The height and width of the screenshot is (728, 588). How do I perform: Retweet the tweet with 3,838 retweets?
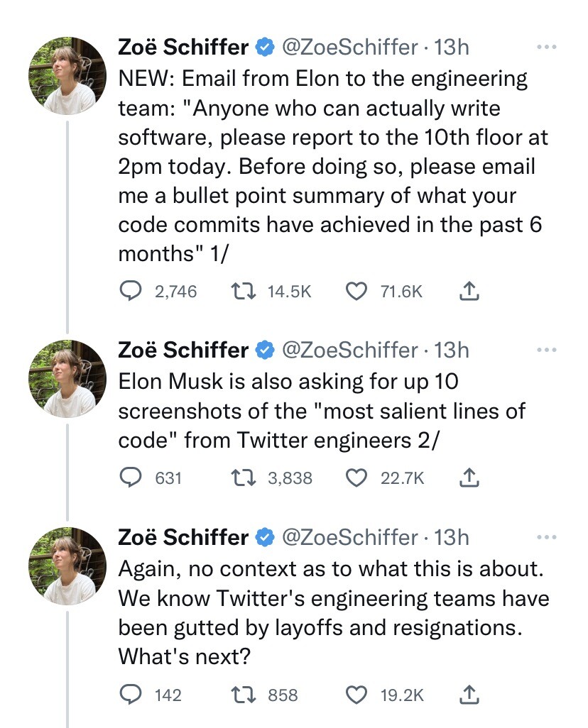click(x=242, y=478)
